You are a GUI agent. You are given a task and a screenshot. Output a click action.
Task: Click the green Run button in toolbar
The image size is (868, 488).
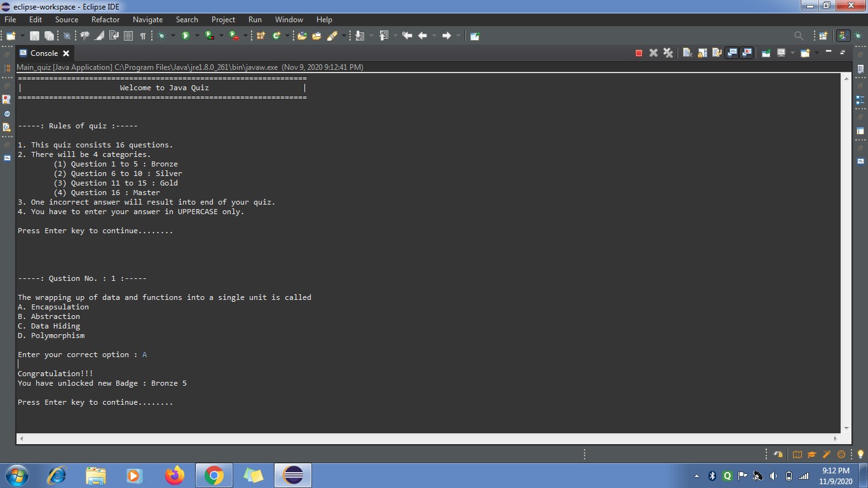point(185,36)
